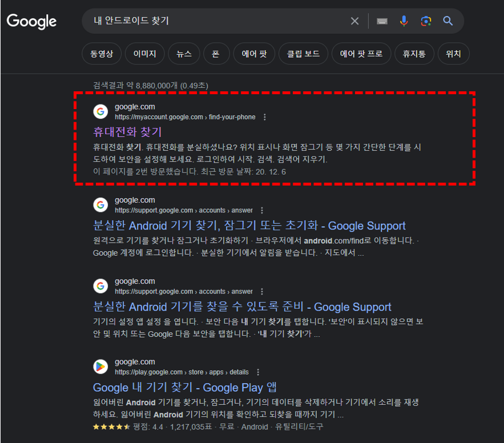Clear the search box with X icon
The width and height of the screenshot is (504, 443).
(354, 21)
